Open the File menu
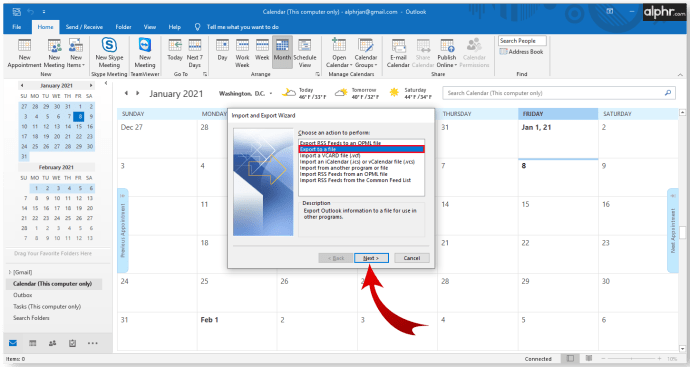The image size is (690, 367). pos(17,27)
